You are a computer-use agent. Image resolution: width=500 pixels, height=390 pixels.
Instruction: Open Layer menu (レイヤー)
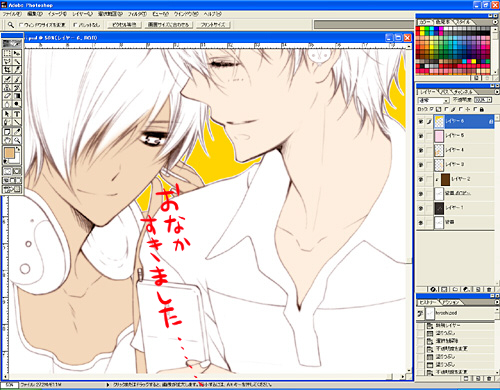click(x=82, y=14)
